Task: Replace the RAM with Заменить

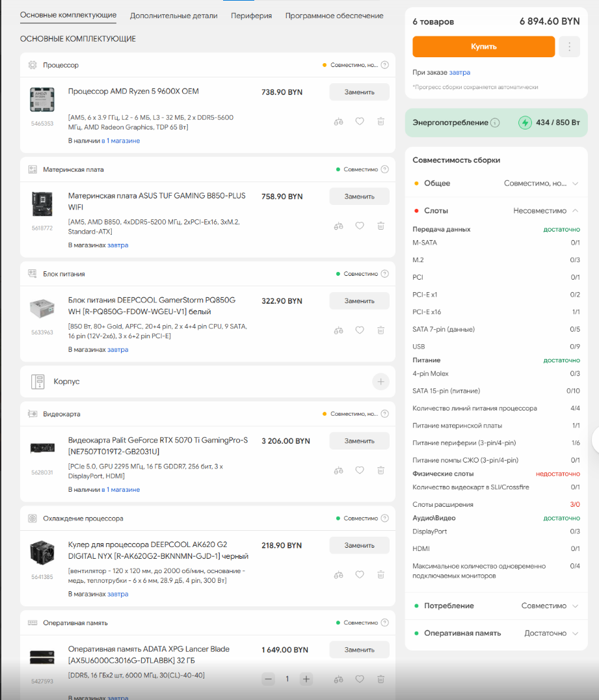Action: pyautogui.click(x=359, y=650)
